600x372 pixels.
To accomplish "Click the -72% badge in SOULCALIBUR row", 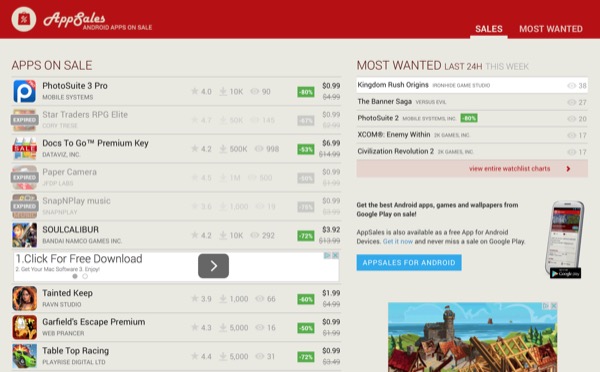I will pyautogui.click(x=306, y=236).
